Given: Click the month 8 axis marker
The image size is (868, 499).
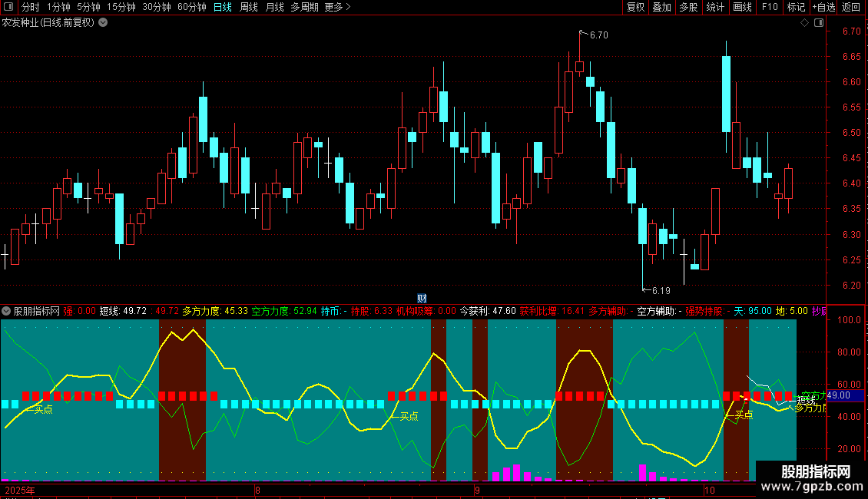Looking at the screenshot, I should (x=257, y=490).
